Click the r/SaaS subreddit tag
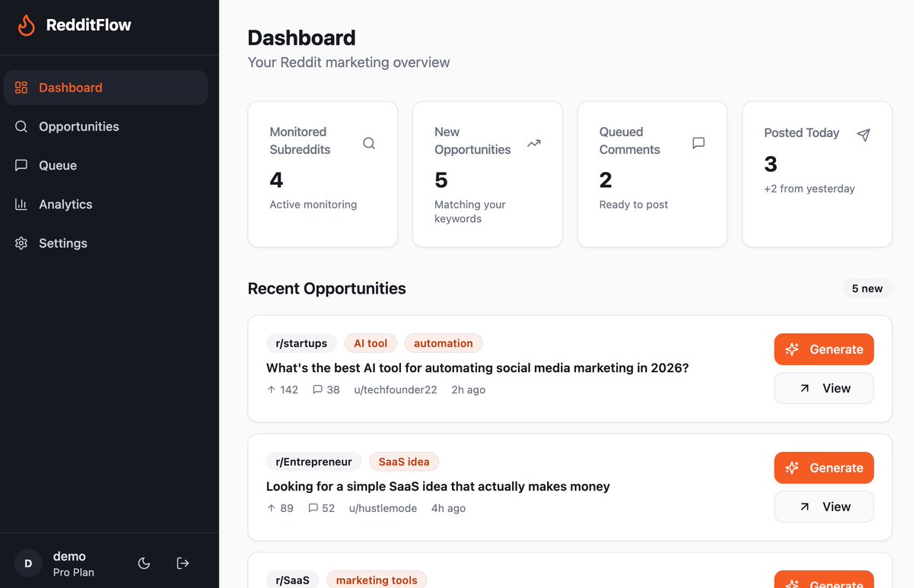The height and width of the screenshot is (588, 913). tap(292, 580)
